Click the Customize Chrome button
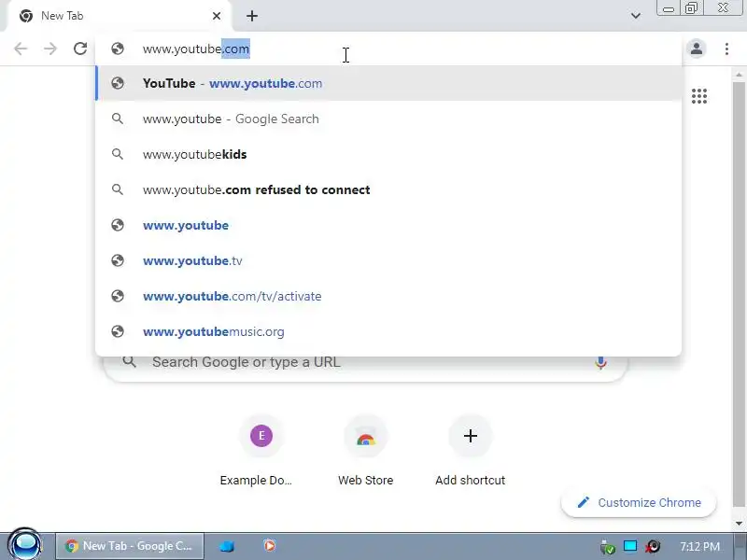This screenshot has height=560, width=747. 639,502
